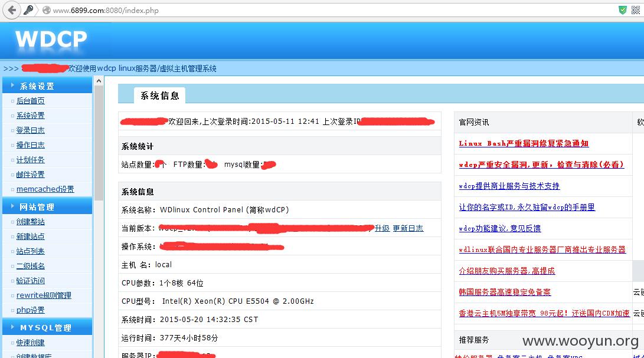Open 验证访问 in the sidebar
644x358 pixels.
(x=30, y=281)
